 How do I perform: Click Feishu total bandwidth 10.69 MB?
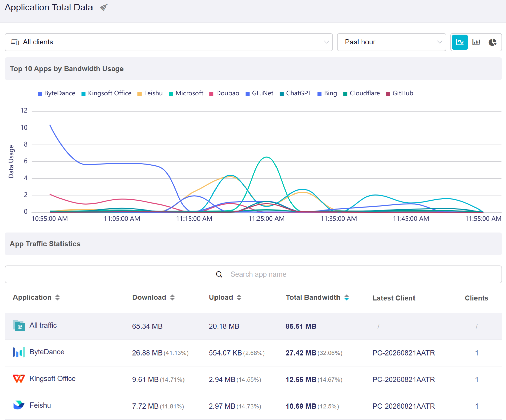click(301, 406)
